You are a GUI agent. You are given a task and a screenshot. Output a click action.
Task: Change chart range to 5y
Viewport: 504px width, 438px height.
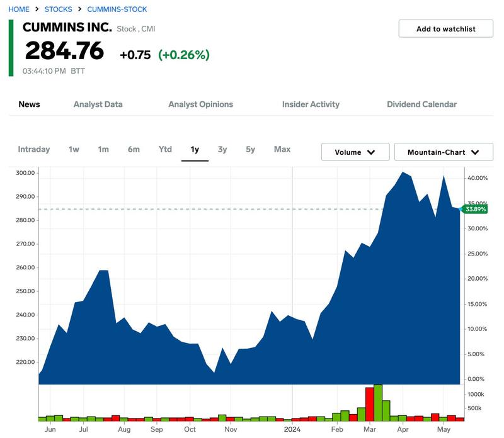tap(250, 150)
